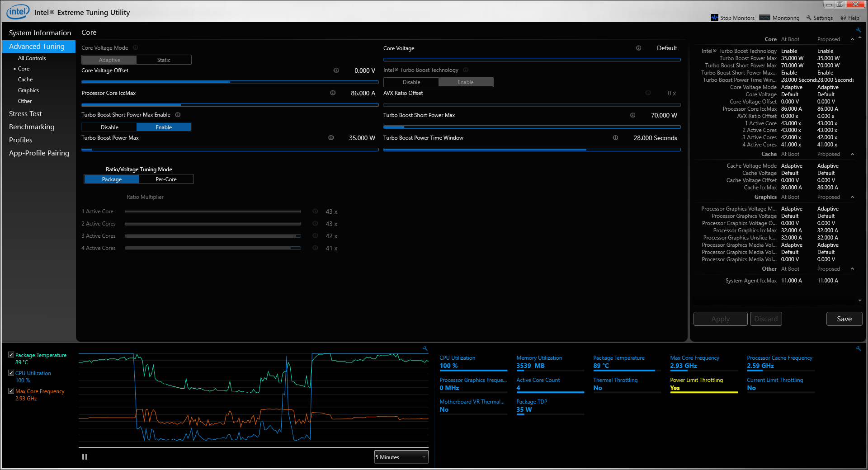
Task: Select Per-Core ratio tuning mode
Action: click(x=166, y=179)
